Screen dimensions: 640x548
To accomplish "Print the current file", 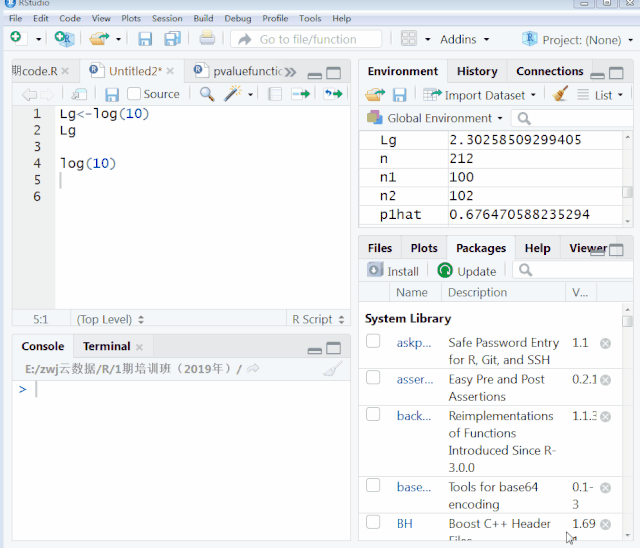I will coord(207,38).
